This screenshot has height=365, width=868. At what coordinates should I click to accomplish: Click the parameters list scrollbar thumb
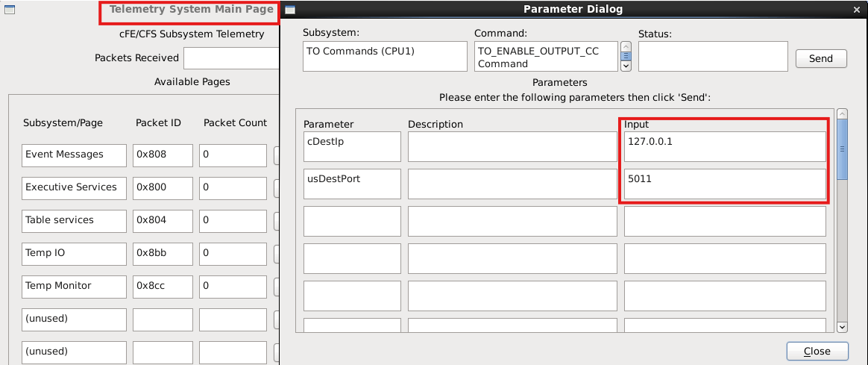tap(842, 149)
